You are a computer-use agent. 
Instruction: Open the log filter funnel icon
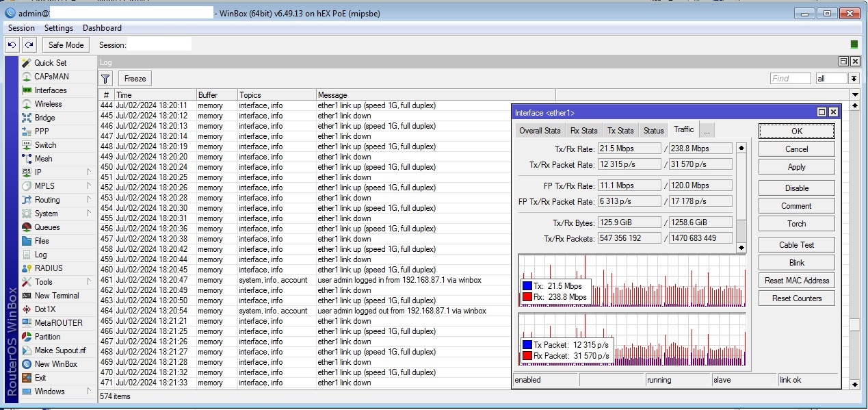pyautogui.click(x=105, y=79)
